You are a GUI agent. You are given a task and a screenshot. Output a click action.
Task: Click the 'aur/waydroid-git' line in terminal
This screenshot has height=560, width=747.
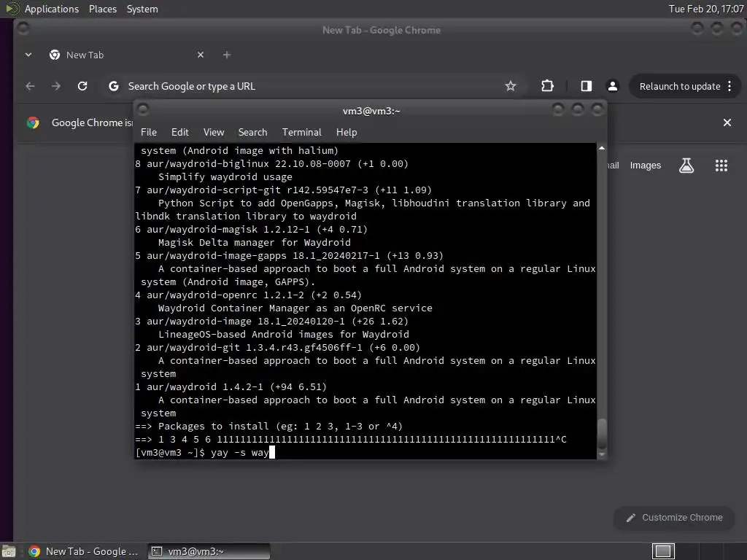click(x=277, y=348)
